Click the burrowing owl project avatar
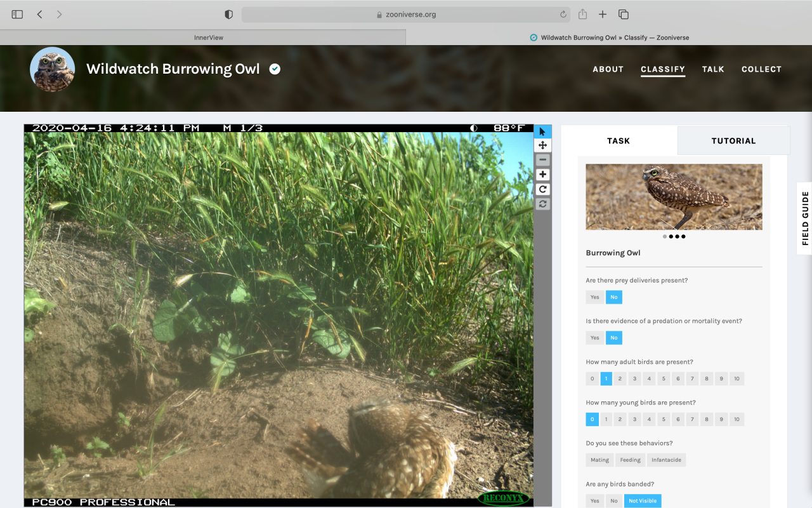Screen dimensions: 812x508 pos(53,69)
